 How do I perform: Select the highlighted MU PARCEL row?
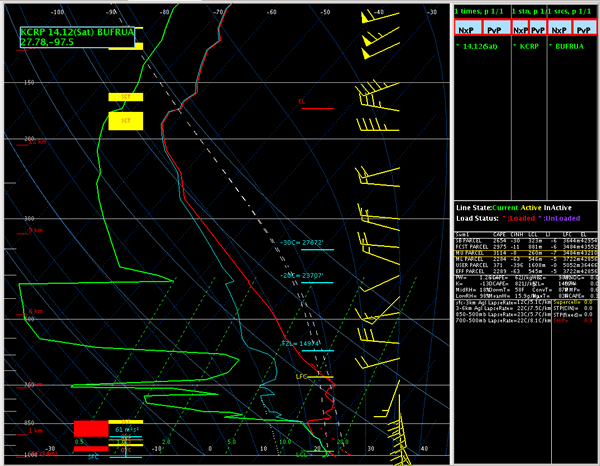[526, 253]
